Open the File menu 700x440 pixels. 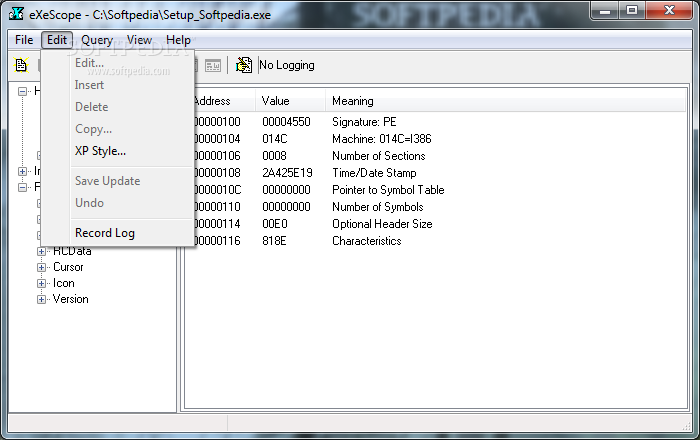24,40
